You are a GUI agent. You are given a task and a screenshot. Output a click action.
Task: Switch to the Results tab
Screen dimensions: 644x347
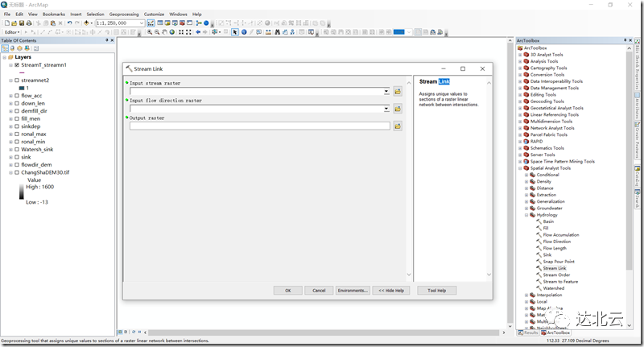click(528, 333)
